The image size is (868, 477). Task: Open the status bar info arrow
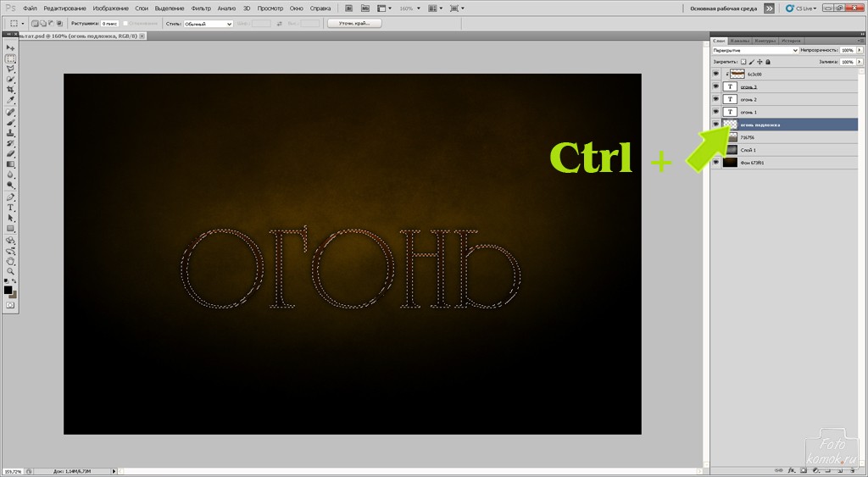click(114, 471)
